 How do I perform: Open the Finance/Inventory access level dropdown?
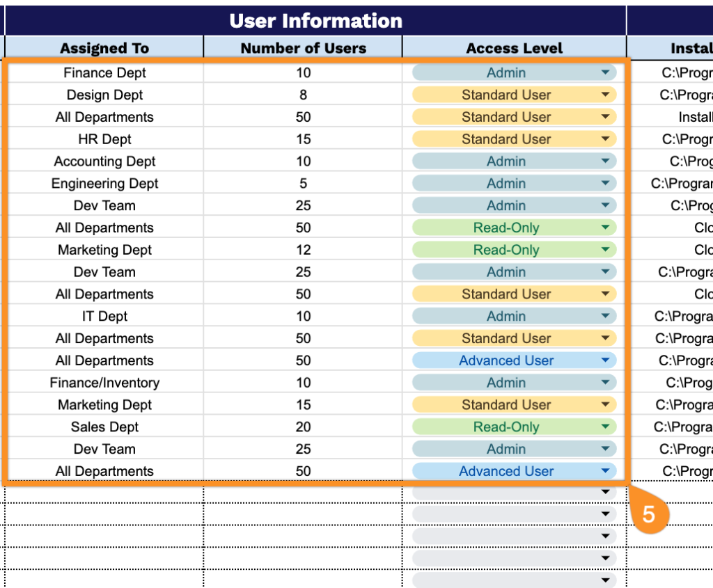point(604,383)
